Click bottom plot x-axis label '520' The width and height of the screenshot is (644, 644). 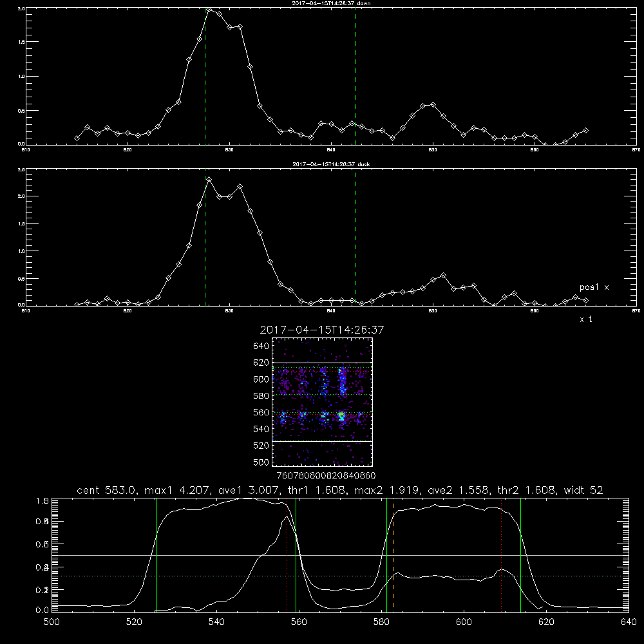(x=134, y=622)
